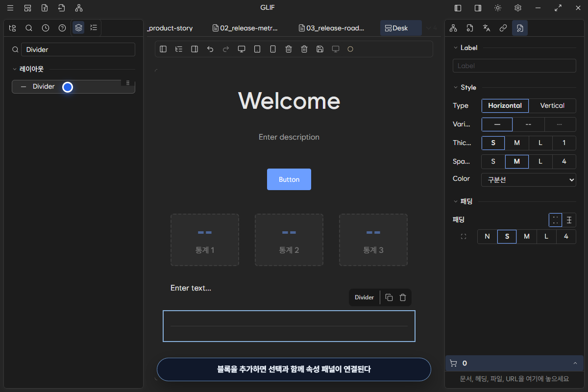Viewport: 588px width, 392px height.
Task: Choose the dotted line variant
Action: tap(560, 124)
